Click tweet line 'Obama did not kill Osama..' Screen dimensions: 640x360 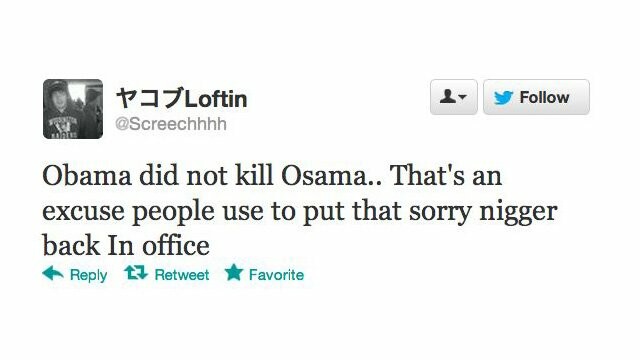point(211,176)
